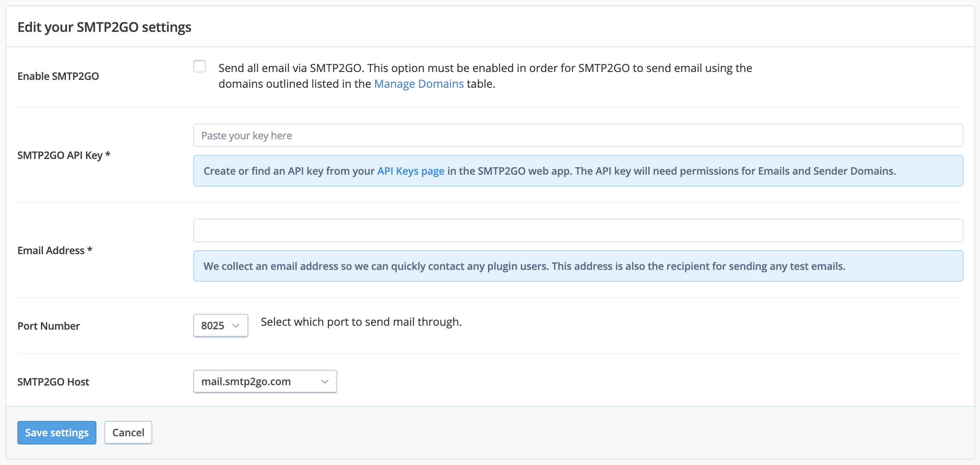
Task: Click the 'Edit your SMTP2GO settings' heading
Action: [104, 27]
